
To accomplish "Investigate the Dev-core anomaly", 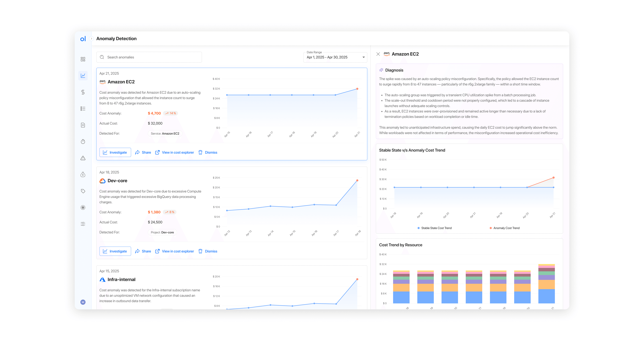I will click(x=115, y=251).
